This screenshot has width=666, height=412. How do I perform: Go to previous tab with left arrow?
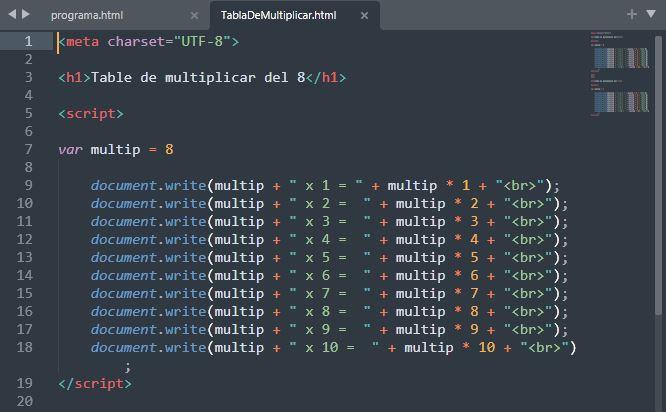point(12,14)
